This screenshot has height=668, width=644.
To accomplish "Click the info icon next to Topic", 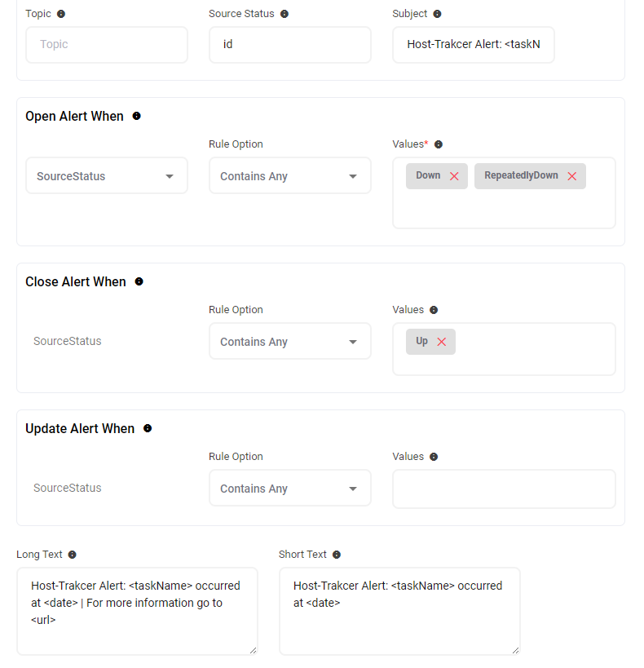I will point(61,14).
